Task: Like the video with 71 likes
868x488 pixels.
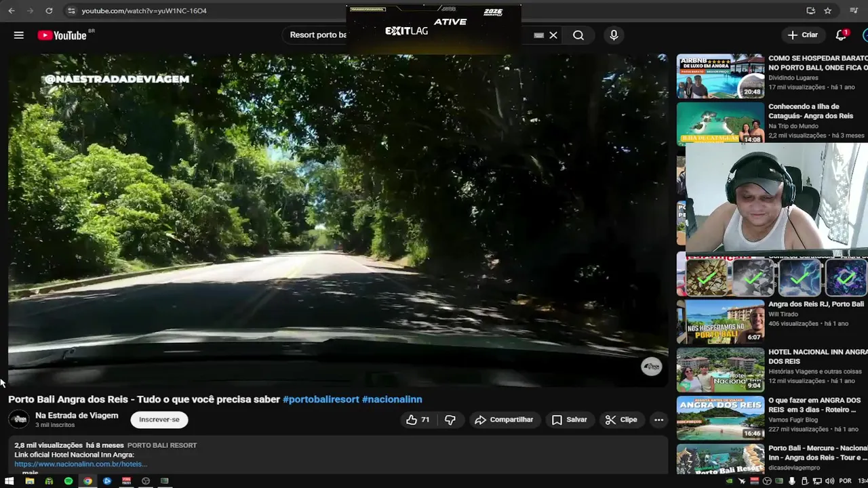Action: [x=418, y=420]
